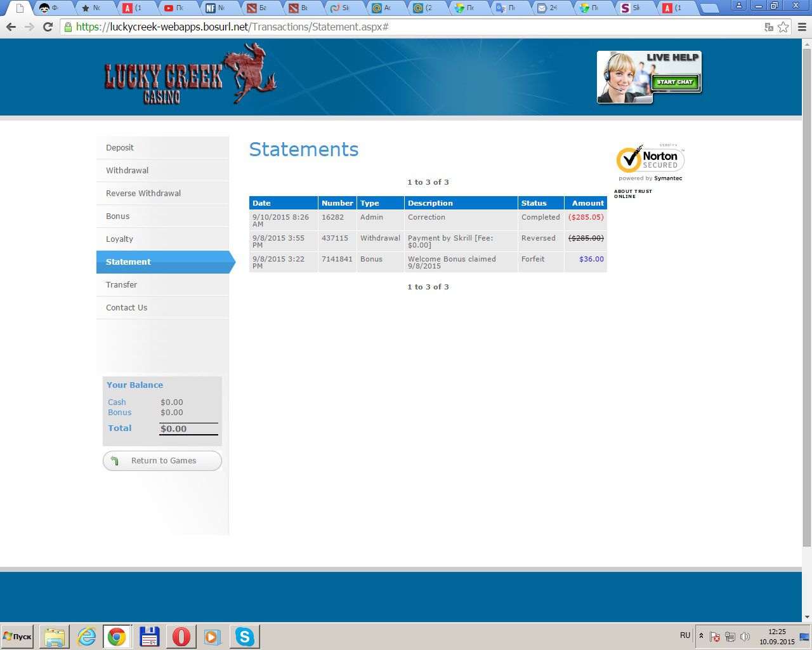Viewport: 812px width, 650px height.
Task: Open the Withdrawal menu item
Action: point(162,170)
